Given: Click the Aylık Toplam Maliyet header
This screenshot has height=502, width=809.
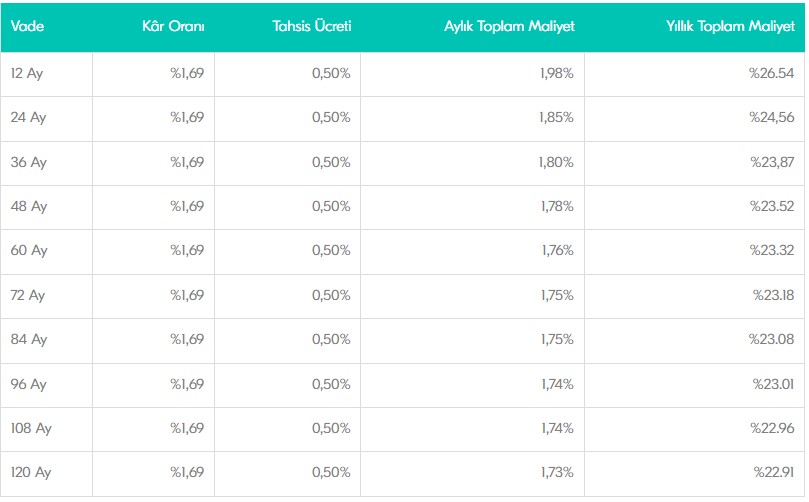Looking at the screenshot, I should pyautogui.click(x=509, y=26).
